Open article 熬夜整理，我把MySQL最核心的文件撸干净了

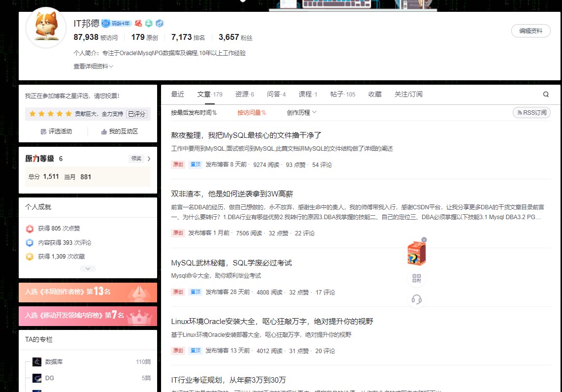point(246,135)
